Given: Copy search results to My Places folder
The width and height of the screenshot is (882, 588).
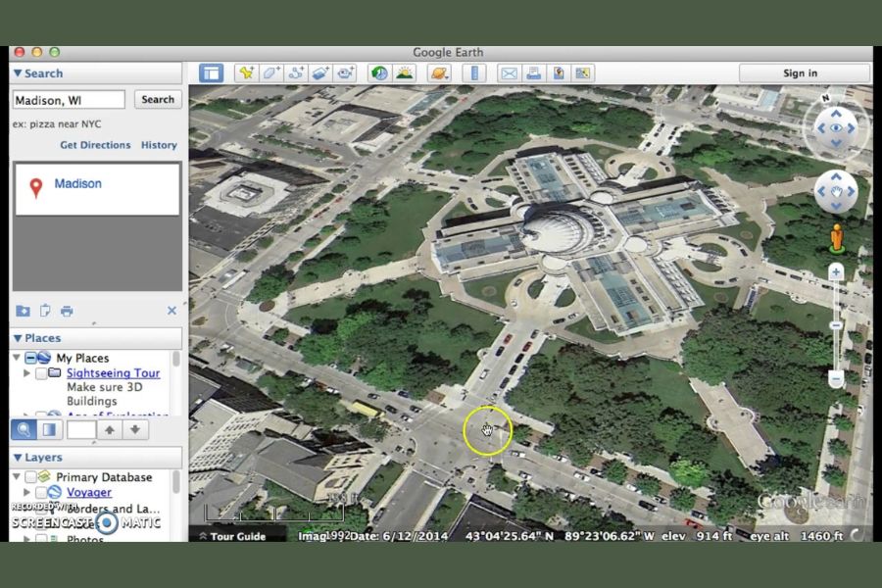Looking at the screenshot, I should [24, 311].
